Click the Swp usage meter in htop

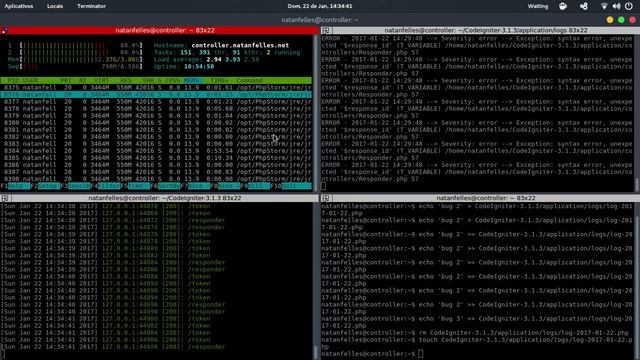click(x=75, y=67)
